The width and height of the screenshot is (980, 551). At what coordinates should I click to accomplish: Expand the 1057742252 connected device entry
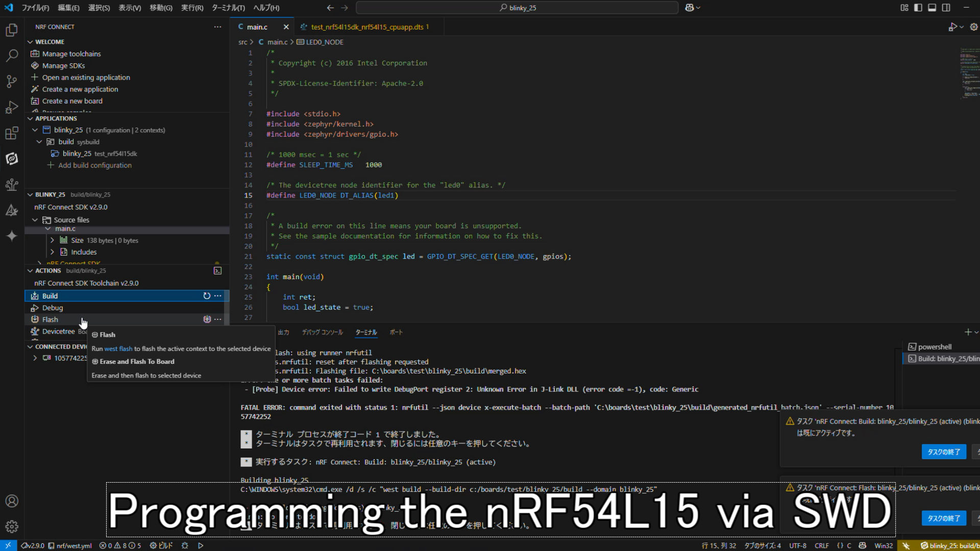pyautogui.click(x=35, y=358)
